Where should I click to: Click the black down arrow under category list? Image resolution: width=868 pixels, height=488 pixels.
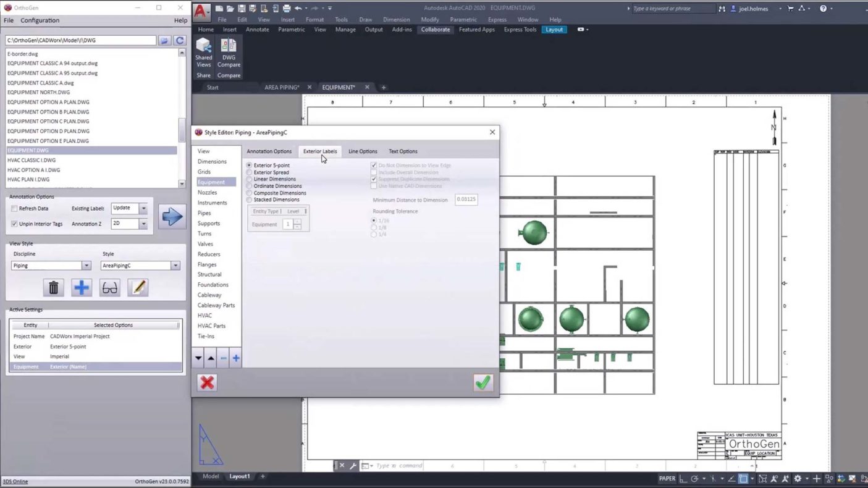[198, 358]
